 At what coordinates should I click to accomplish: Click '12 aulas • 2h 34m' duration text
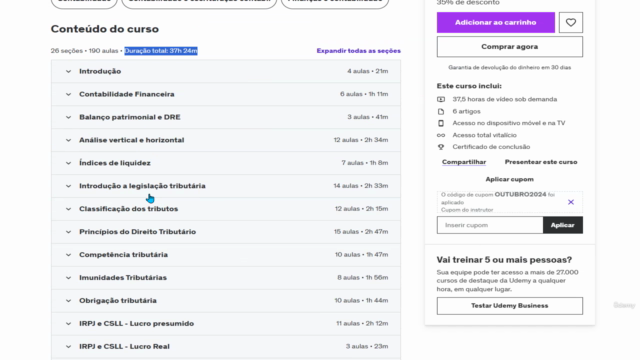coord(361,140)
